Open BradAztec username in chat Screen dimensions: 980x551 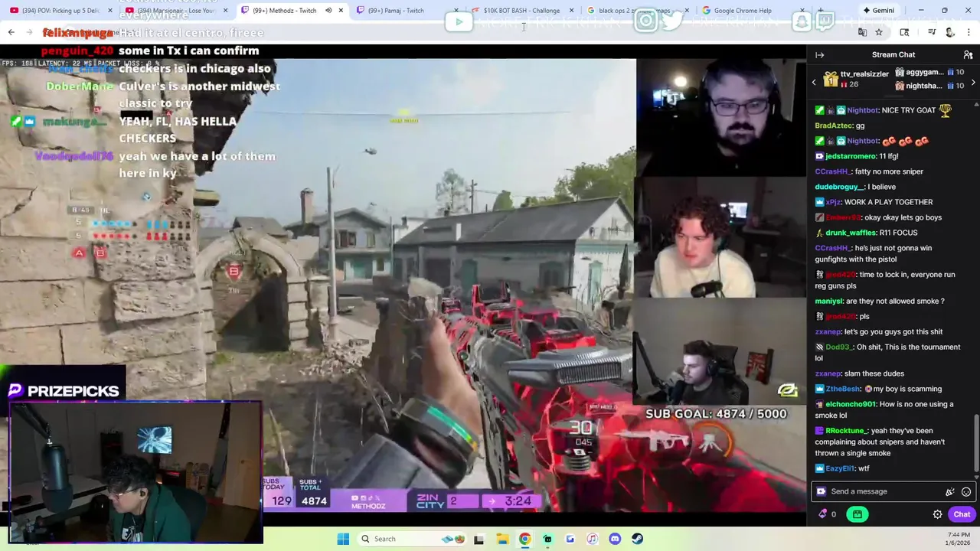(x=834, y=126)
